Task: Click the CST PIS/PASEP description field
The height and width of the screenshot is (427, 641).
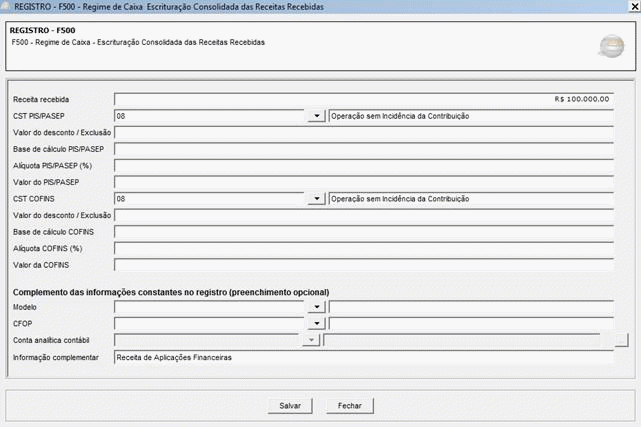Action: [471, 116]
